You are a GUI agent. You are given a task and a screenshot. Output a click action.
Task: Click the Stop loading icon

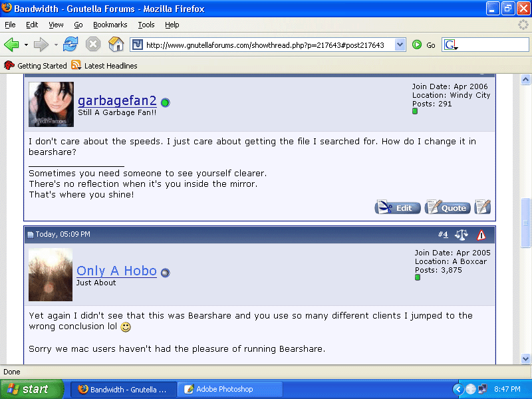click(x=93, y=45)
